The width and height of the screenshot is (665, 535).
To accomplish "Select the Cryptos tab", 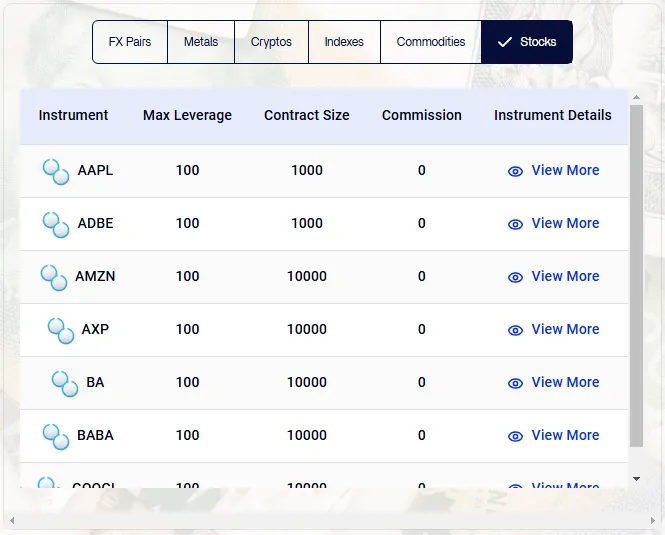I will (x=271, y=42).
